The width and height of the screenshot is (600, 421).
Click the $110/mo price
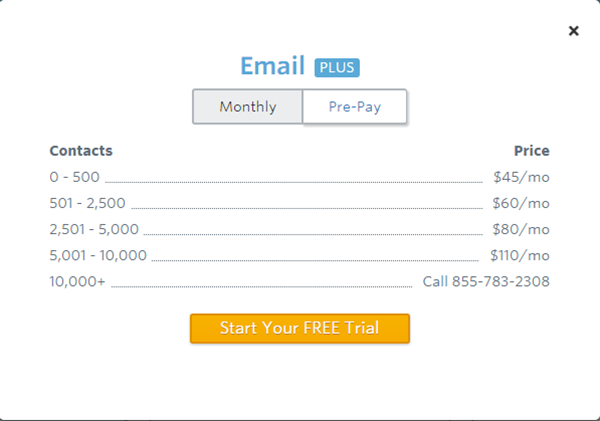pos(519,255)
